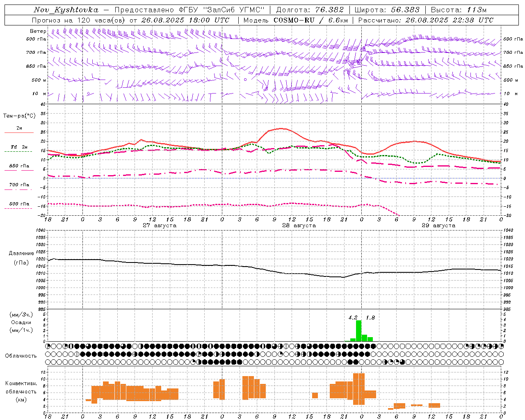Click the forecast start 26.08.2025 18:00 UTC
525x420 pixels.
tap(185, 20)
